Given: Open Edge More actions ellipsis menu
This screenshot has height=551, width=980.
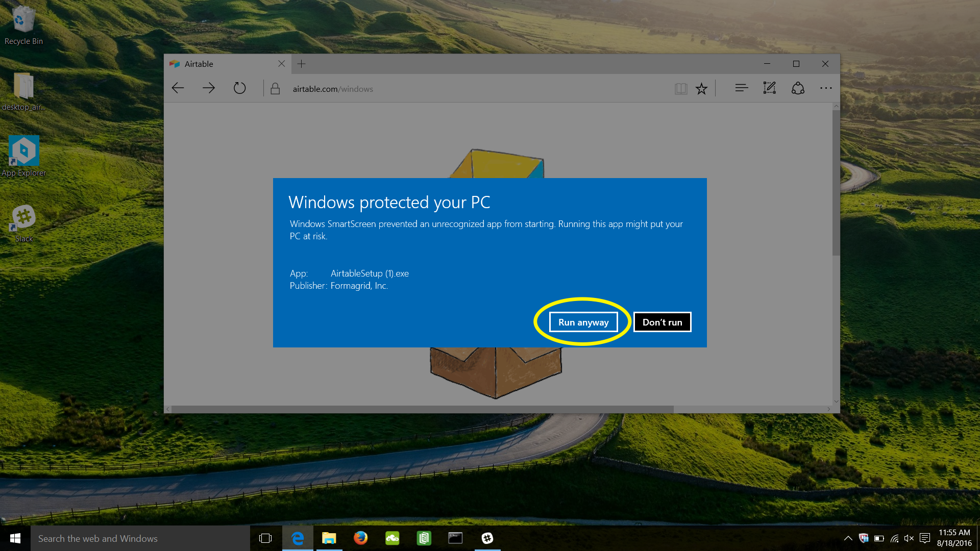Looking at the screenshot, I should [826, 88].
